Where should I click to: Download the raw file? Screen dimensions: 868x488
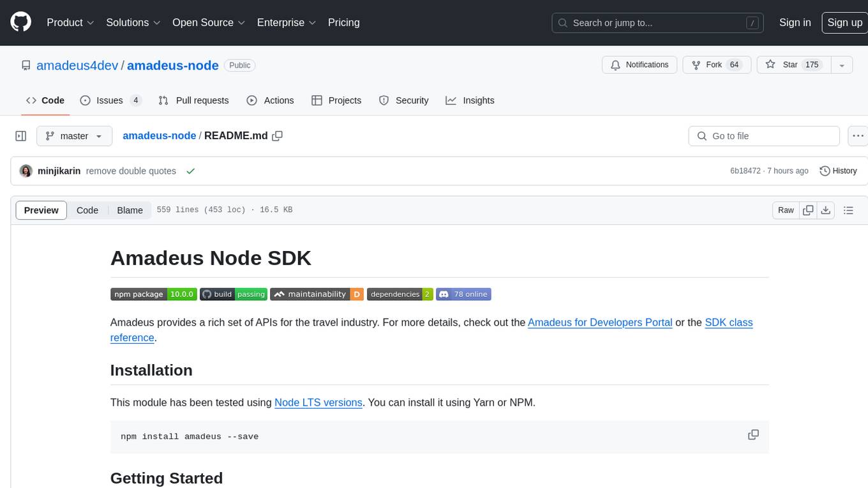point(826,210)
